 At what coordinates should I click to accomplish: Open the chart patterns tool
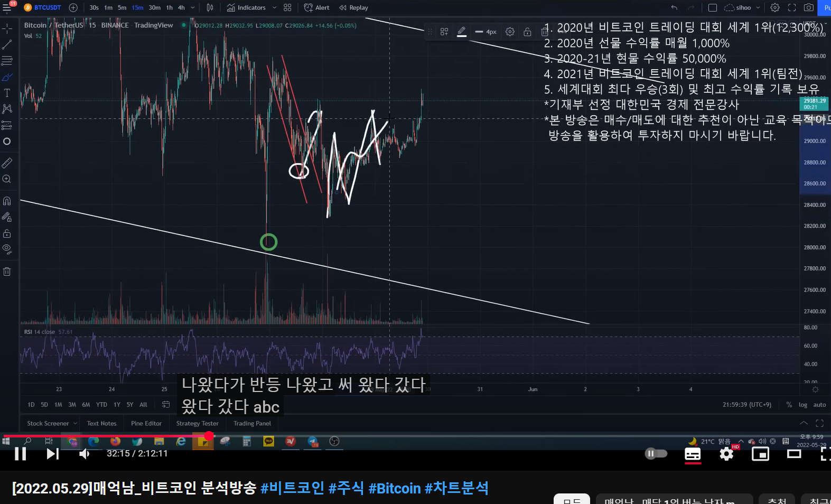click(7, 109)
